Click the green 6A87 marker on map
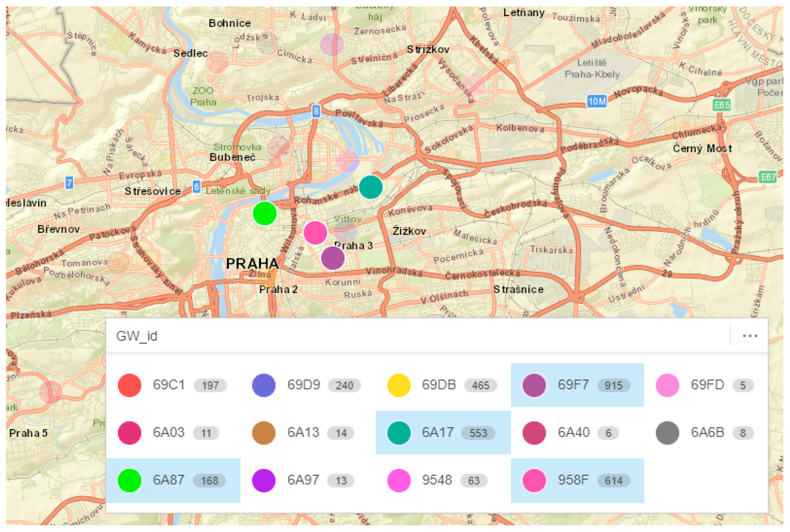This screenshot has width=790, height=532. click(x=264, y=213)
